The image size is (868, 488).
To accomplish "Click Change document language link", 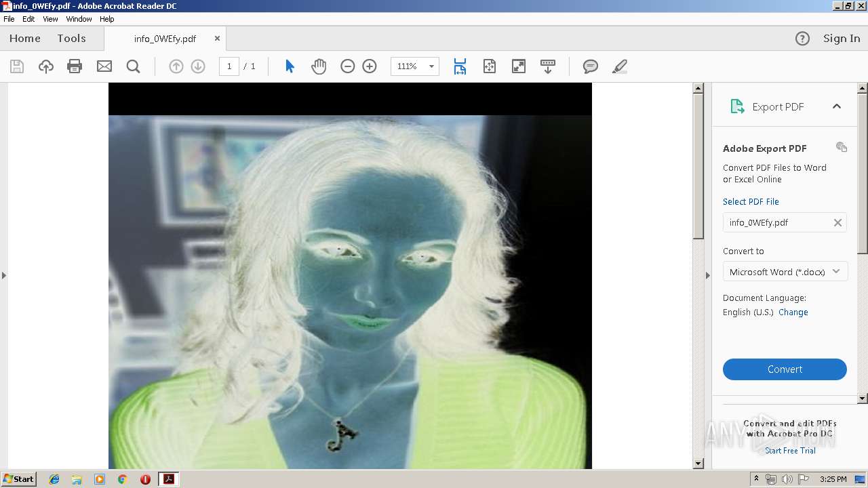I will 793,312.
